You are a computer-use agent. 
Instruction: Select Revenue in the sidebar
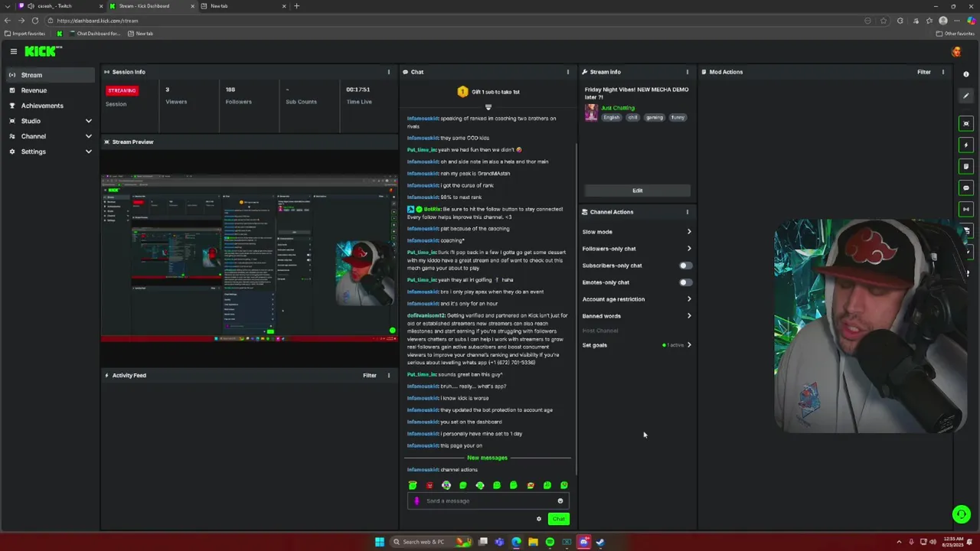pos(51,90)
